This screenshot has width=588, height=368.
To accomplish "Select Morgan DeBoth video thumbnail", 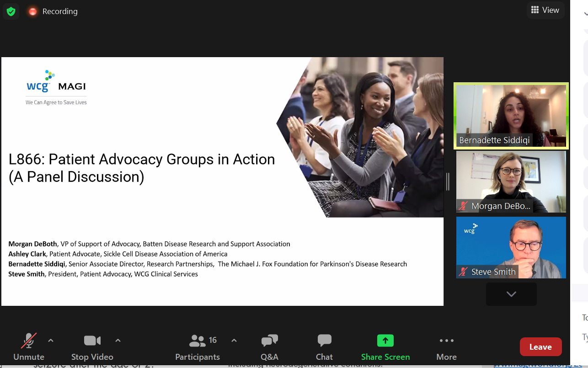I will pyautogui.click(x=511, y=182).
